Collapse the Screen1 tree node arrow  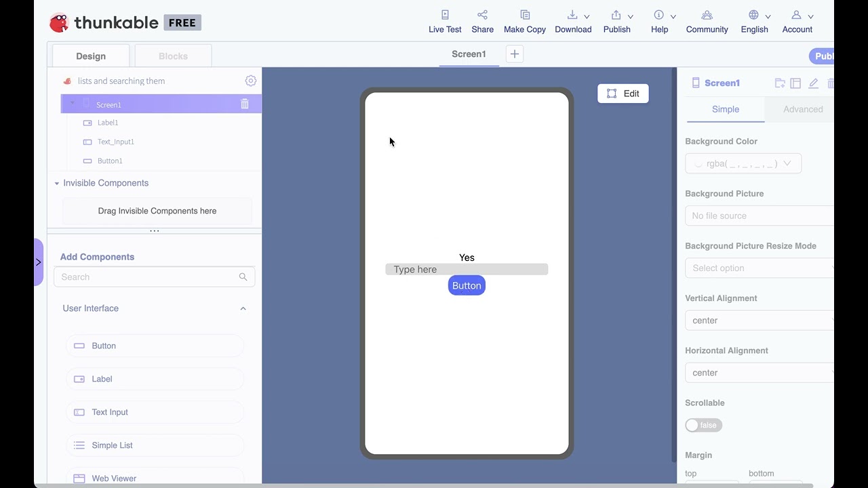73,104
